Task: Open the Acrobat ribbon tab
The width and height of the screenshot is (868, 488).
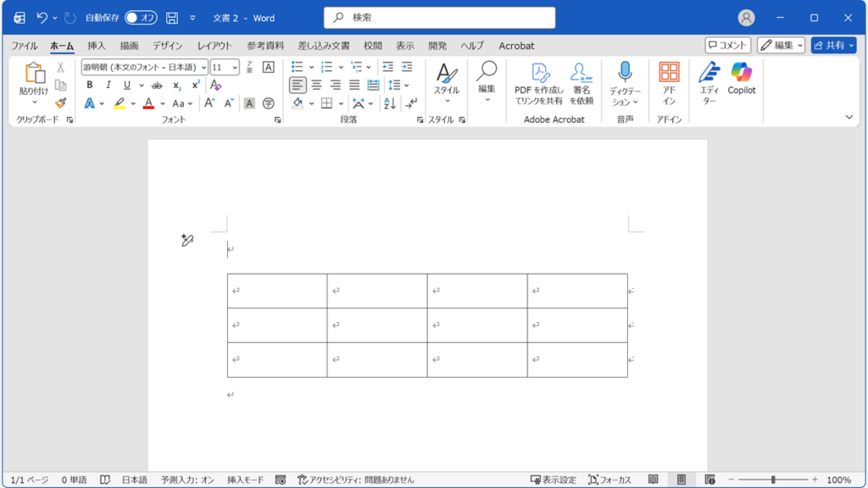Action: (517, 46)
